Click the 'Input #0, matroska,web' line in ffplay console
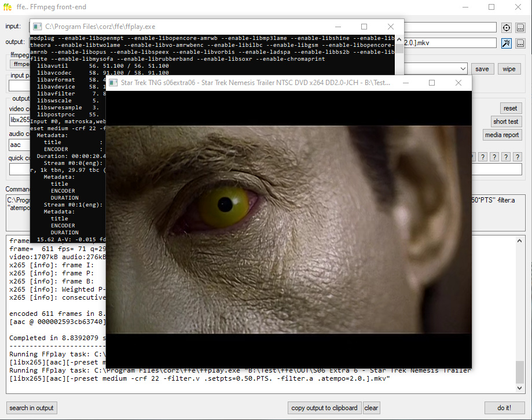Screen dimensions: 532x420 click(68, 121)
